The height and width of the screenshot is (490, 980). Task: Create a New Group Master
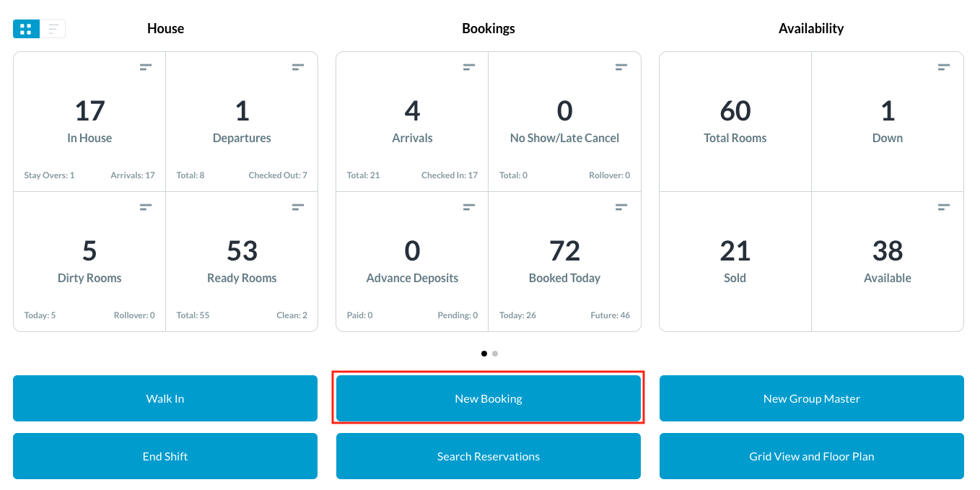pos(811,398)
